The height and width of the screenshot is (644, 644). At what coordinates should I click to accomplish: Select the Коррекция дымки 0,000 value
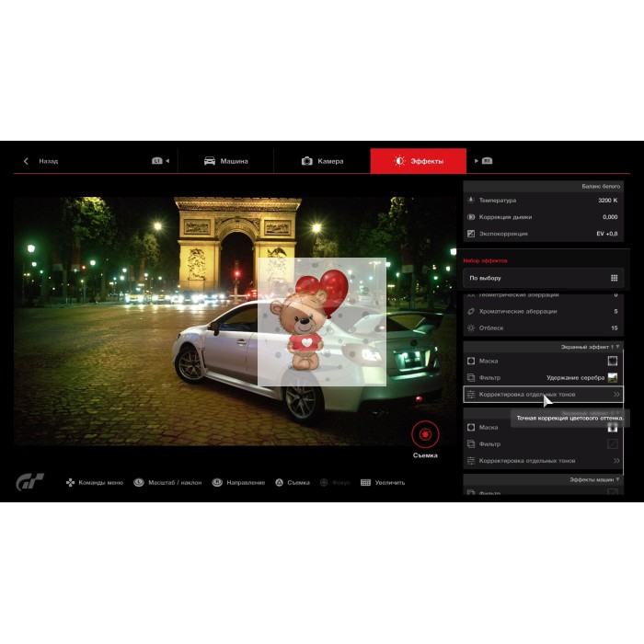[610, 217]
